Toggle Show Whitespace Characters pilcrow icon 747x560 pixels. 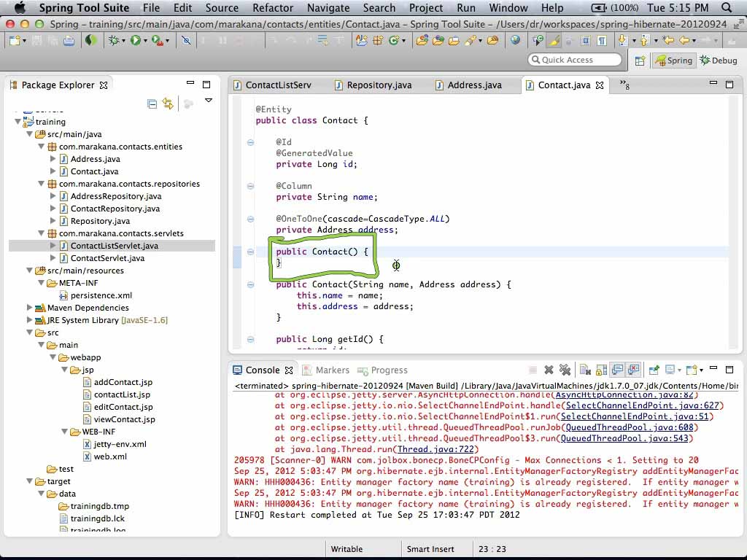(602, 41)
